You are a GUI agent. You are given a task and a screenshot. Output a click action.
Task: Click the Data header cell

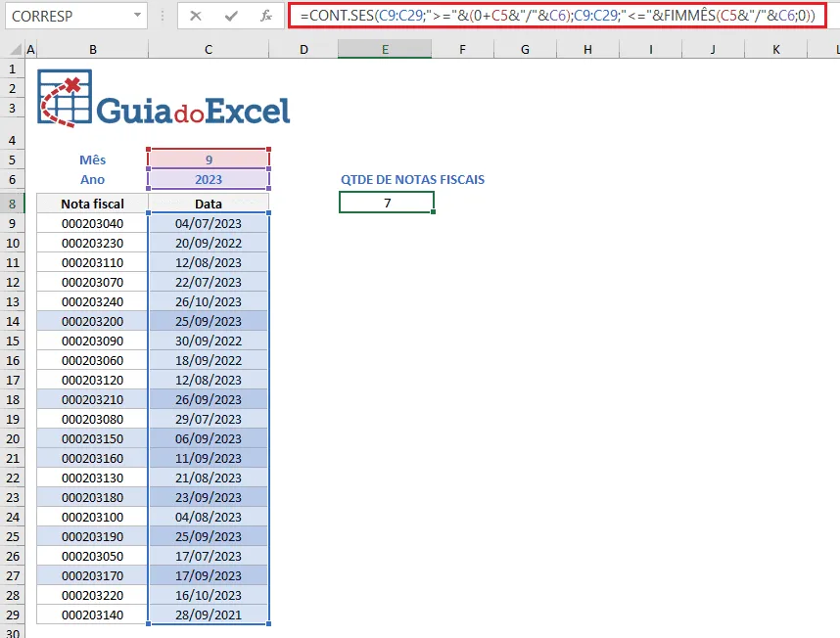click(x=209, y=204)
